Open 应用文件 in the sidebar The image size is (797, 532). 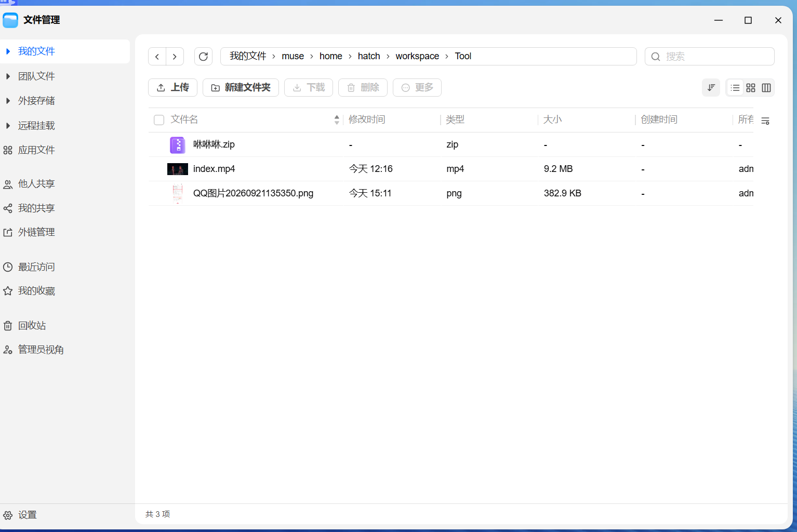(36, 150)
